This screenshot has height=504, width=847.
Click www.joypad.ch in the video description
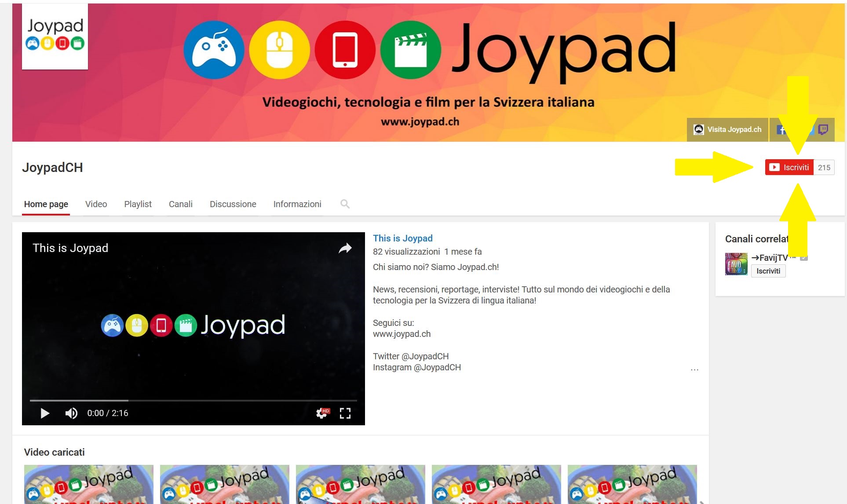coord(402,334)
